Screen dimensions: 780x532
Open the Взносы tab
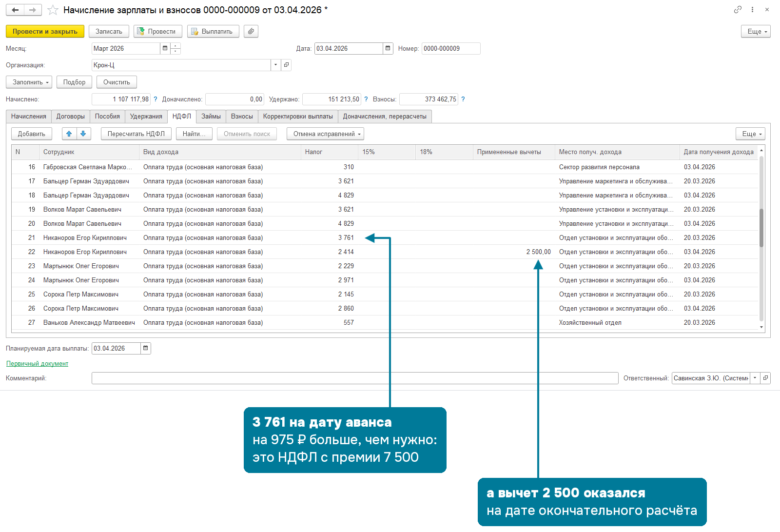[242, 117]
